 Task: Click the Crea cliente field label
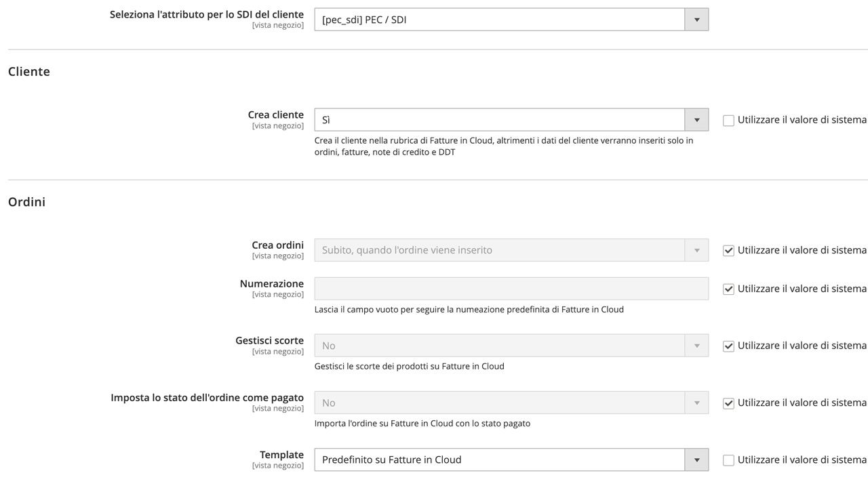pyautogui.click(x=276, y=115)
